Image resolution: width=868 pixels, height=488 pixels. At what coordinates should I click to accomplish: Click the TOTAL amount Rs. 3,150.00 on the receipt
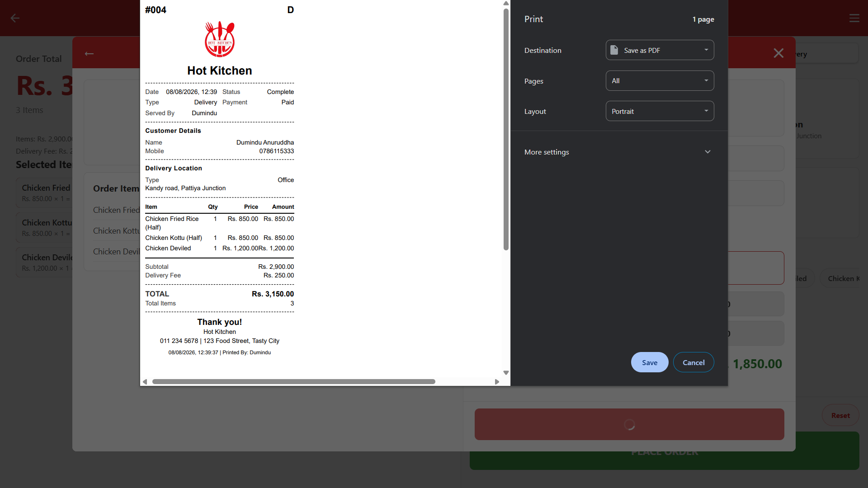click(x=273, y=294)
